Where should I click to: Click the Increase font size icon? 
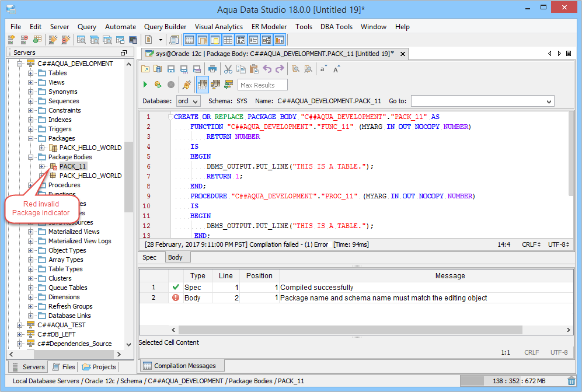337,69
